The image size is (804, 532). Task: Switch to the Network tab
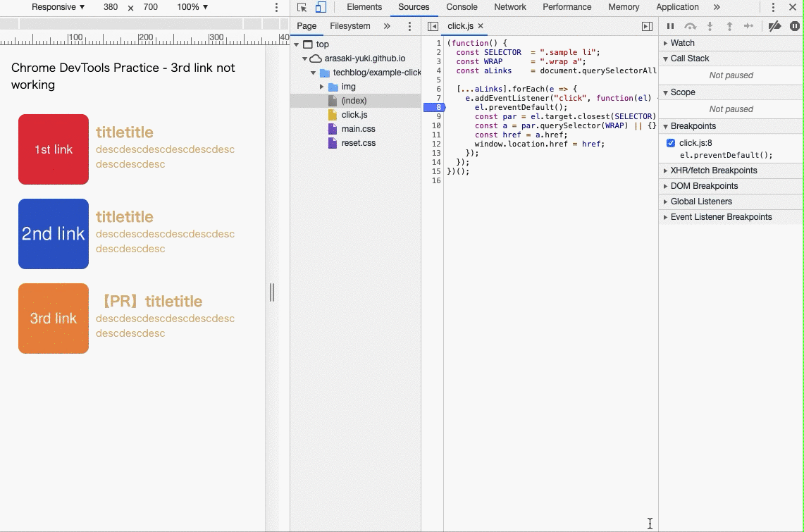pos(509,7)
